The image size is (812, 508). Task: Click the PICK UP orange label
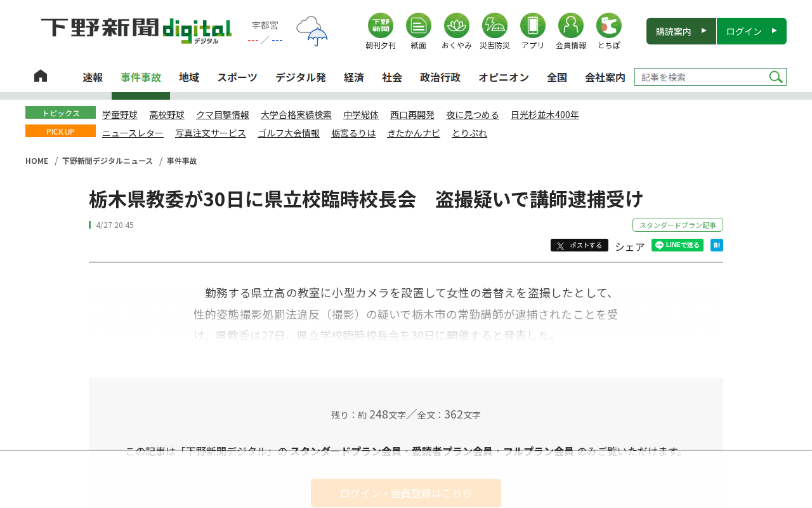click(x=60, y=131)
